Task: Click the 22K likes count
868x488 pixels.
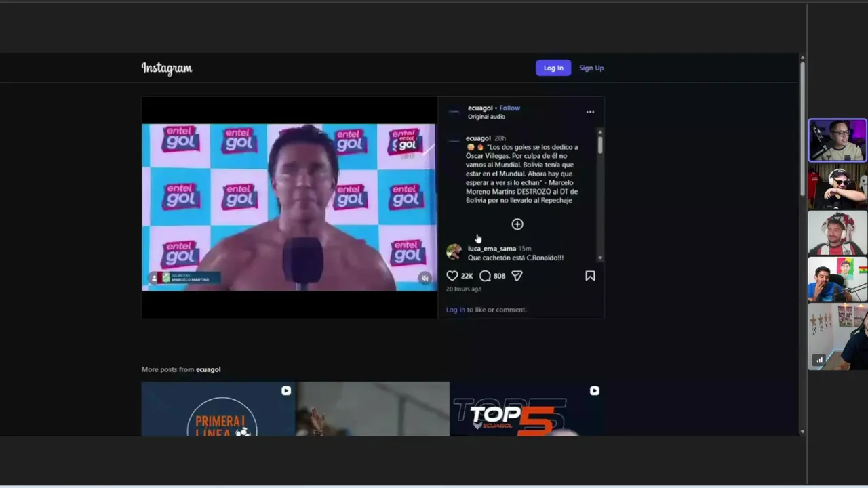Action: coord(467,276)
